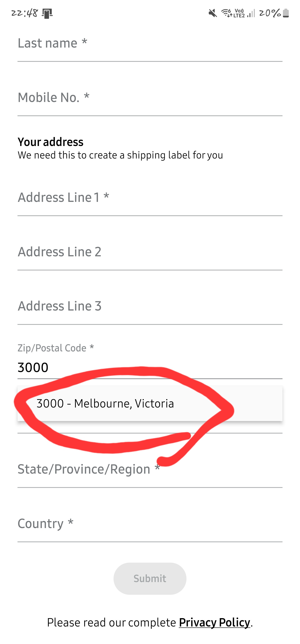The image size is (300, 644).
Task: Click into Address Line 1 field
Action: point(150,198)
